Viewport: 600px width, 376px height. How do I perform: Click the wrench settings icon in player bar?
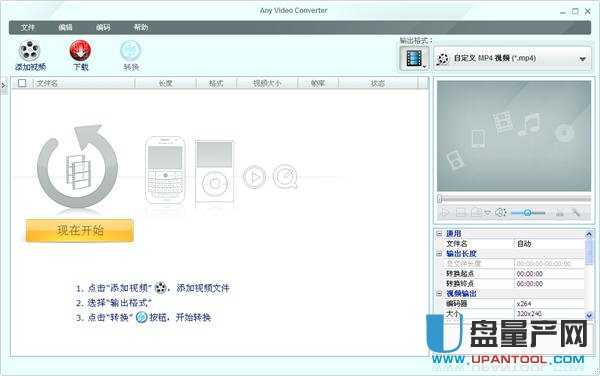pos(576,213)
